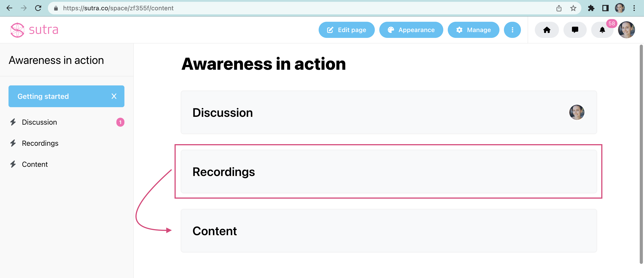
Task: Open the user profile avatar menu
Action: (626, 30)
